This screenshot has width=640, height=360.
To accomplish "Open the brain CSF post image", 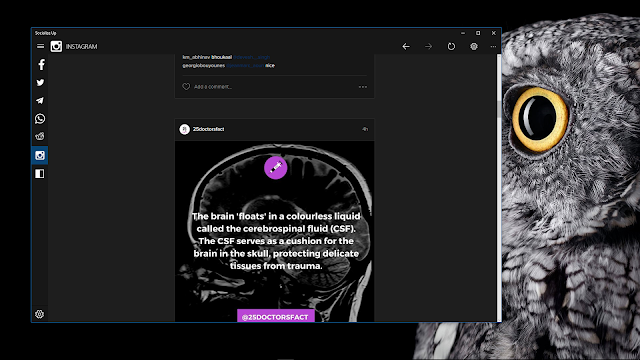I will coord(275,231).
